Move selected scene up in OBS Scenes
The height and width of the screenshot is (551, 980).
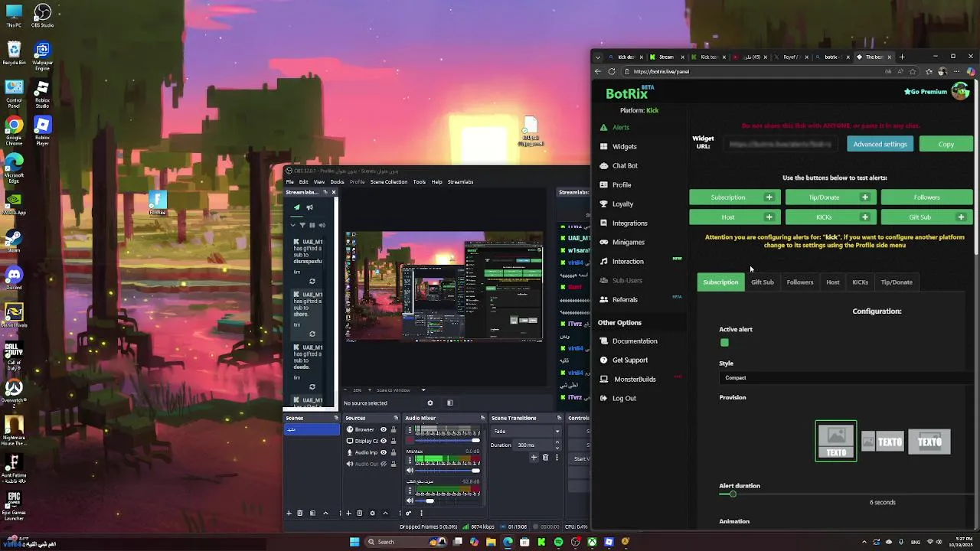(x=325, y=513)
